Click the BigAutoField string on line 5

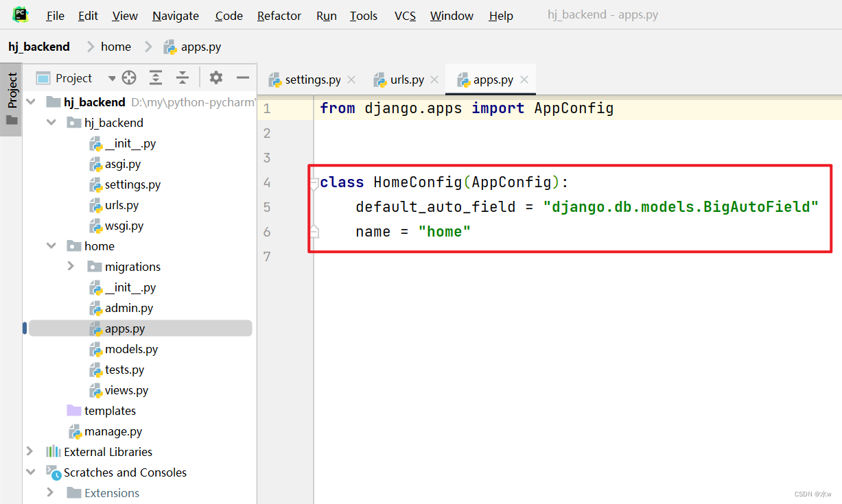681,207
